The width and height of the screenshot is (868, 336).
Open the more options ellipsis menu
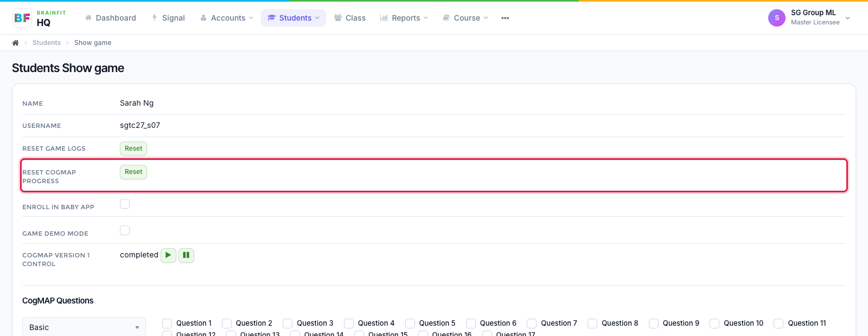tap(505, 18)
